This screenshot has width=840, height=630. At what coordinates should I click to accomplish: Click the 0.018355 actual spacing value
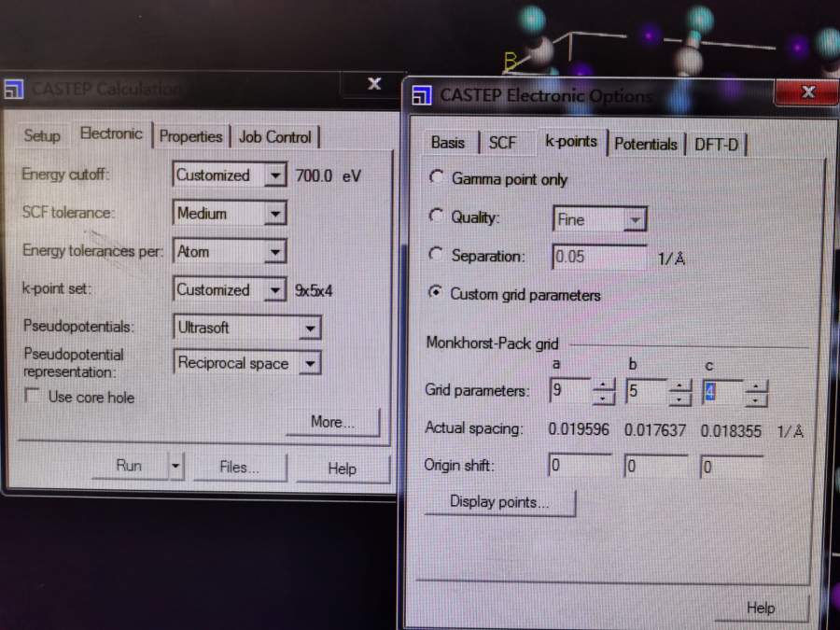[731, 431]
